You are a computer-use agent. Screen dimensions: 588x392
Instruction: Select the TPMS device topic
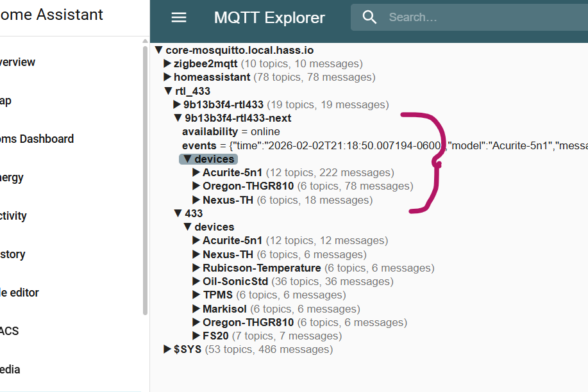[217, 295]
